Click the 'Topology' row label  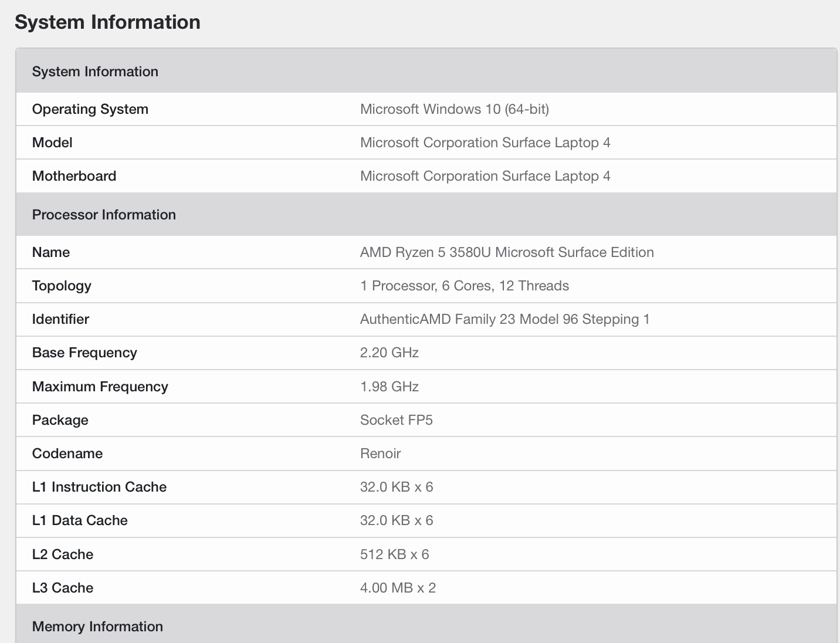pyautogui.click(x=62, y=286)
